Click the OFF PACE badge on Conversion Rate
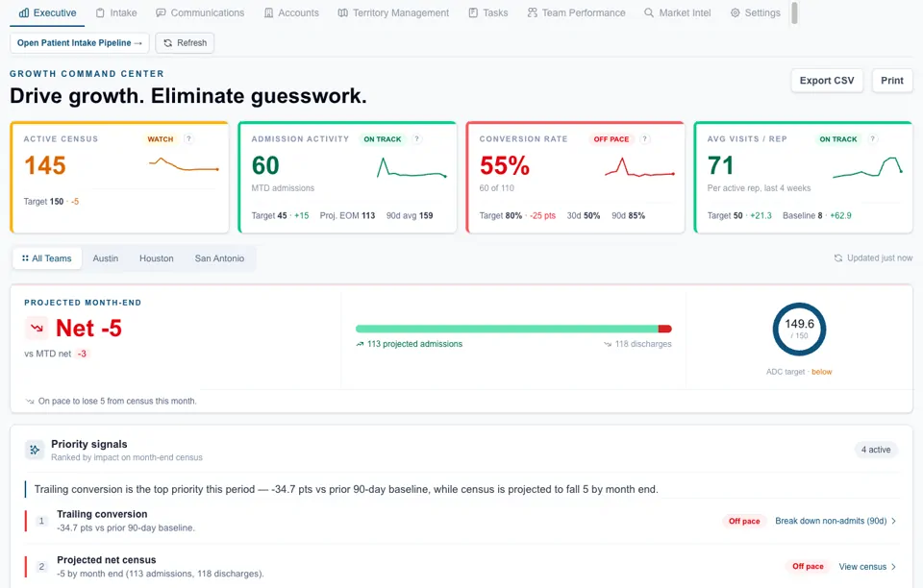 click(611, 139)
